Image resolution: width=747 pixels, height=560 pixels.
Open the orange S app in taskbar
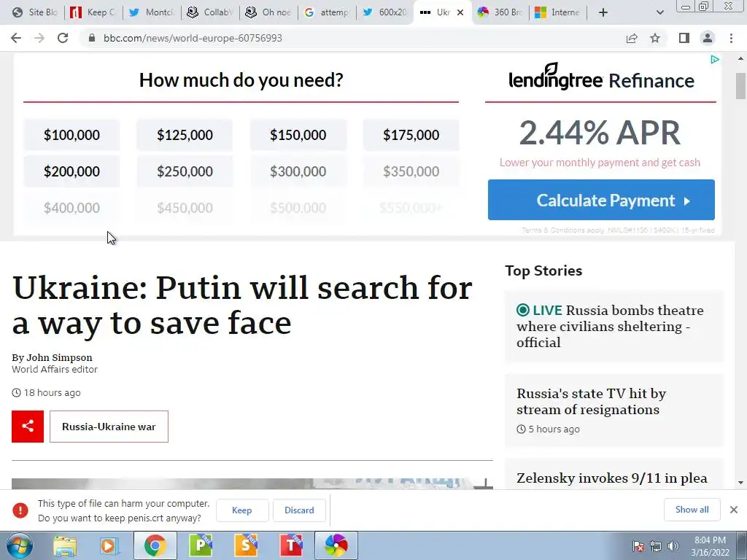pyautogui.click(x=246, y=545)
